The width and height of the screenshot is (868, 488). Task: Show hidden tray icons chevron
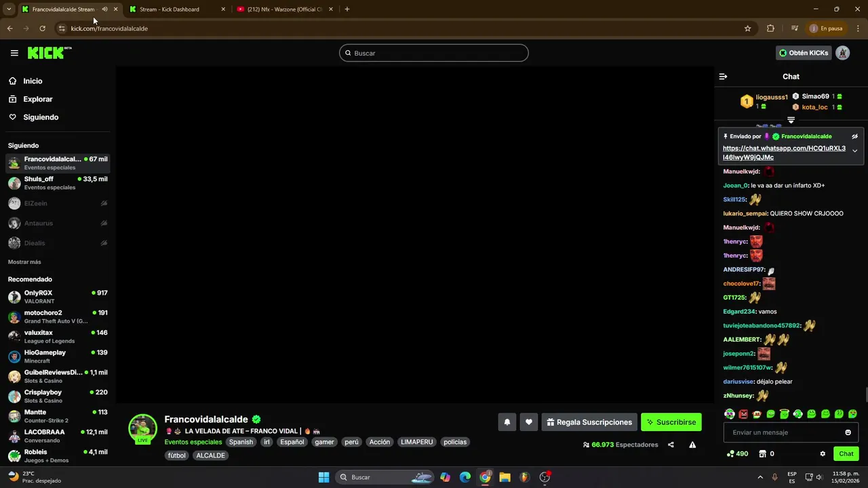(x=760, y=477)
